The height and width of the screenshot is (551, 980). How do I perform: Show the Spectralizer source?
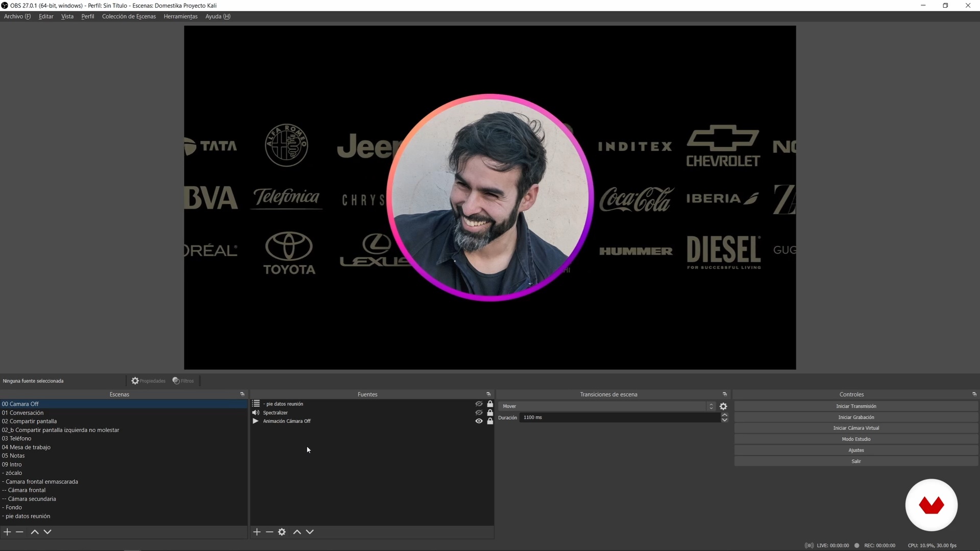479,412
